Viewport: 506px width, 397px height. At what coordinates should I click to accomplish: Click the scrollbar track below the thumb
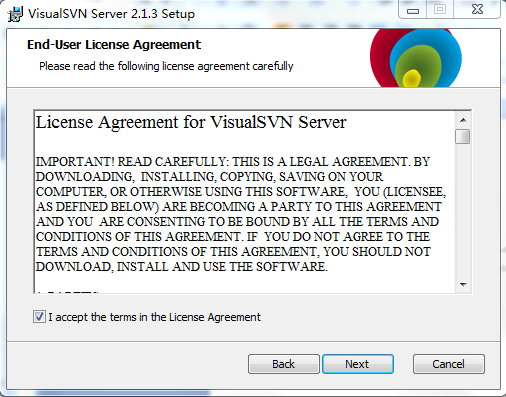tap(463, 211)
